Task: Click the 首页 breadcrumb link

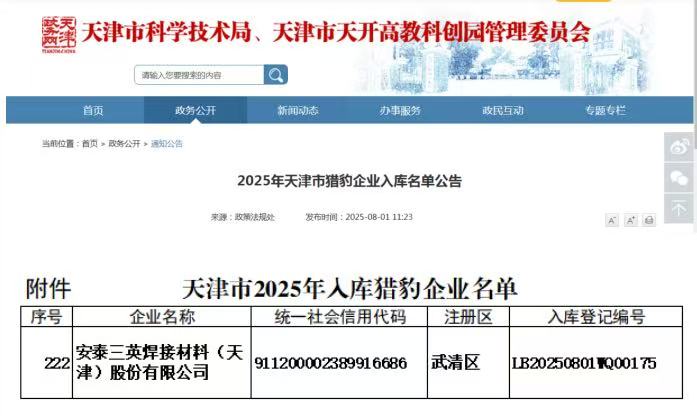Action: coord(90,144)
